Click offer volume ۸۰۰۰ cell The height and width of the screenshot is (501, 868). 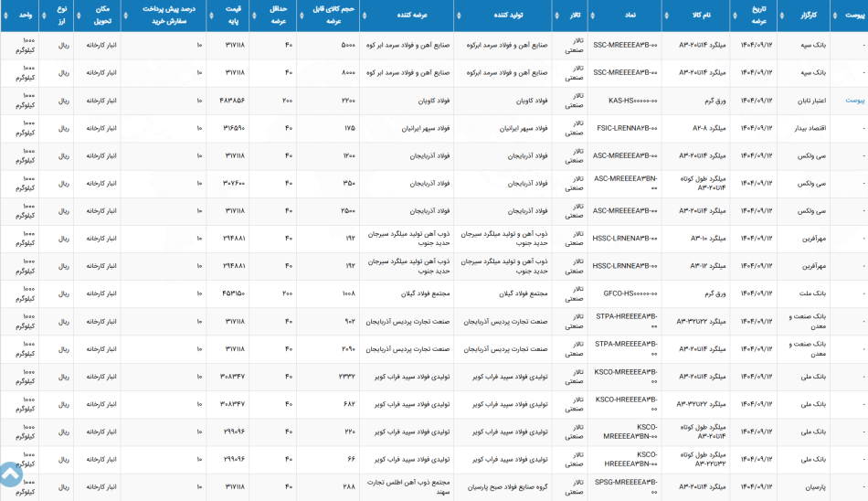(328, 73)
